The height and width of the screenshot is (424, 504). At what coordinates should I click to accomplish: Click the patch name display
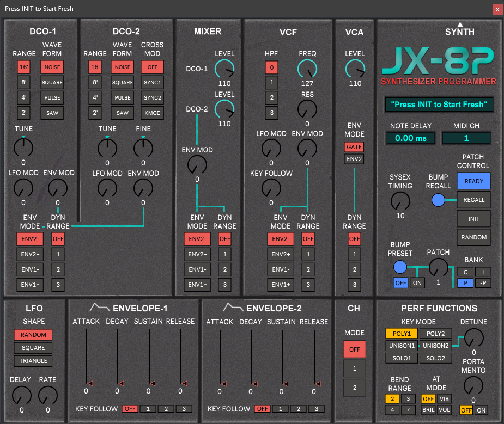[439, 105]
